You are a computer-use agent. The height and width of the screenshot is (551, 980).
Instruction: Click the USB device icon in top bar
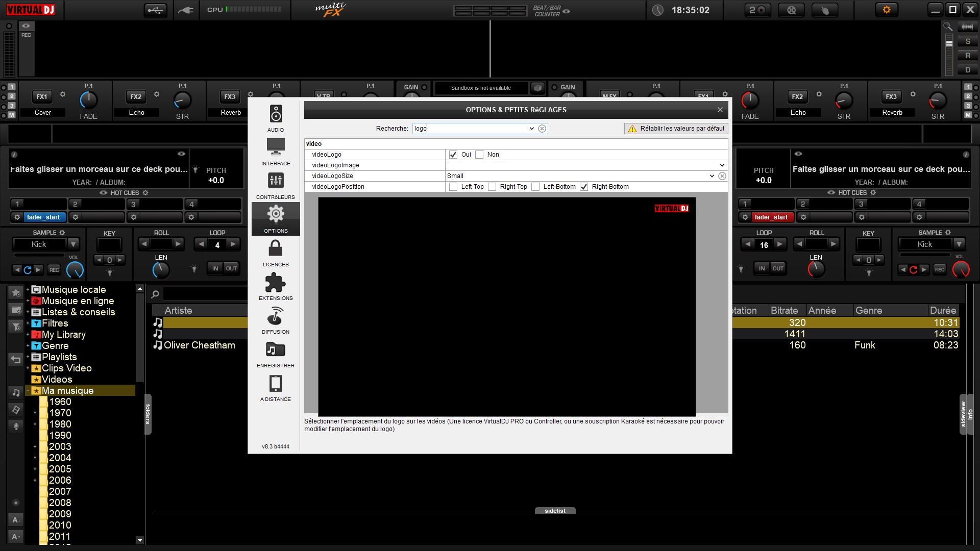click(x=155, y=10)
